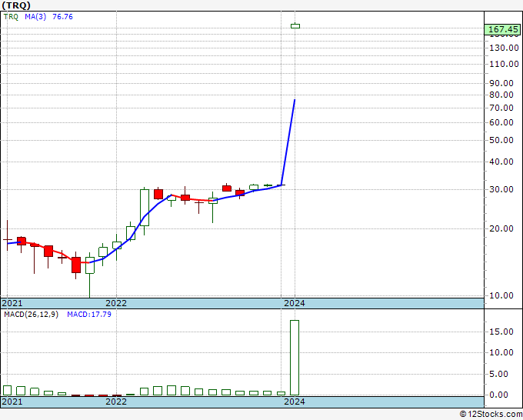Click the 40.00 price axis label
This screenshot has width=523, height=420.
[501, 162]
